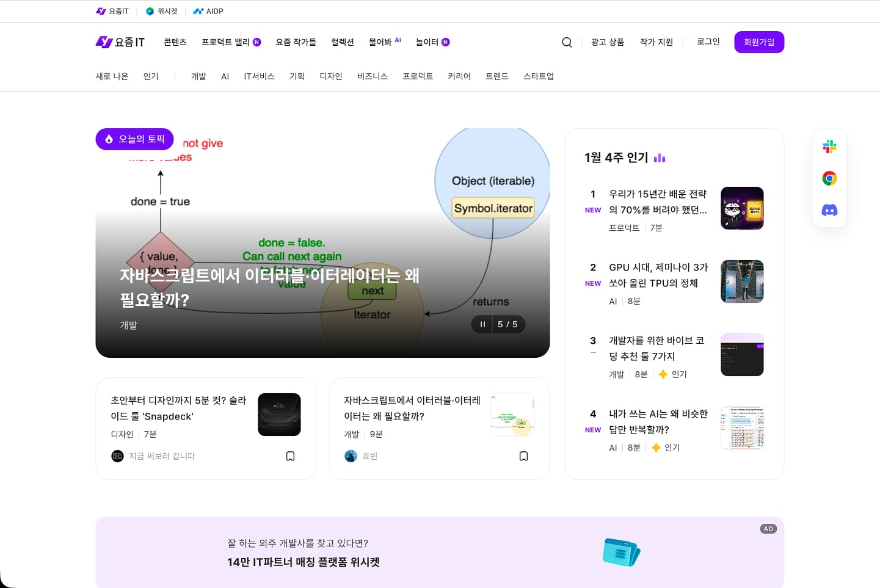Click the 요즘IT logo in the navigation bar

pyautogui.click(x=119, y=42)
